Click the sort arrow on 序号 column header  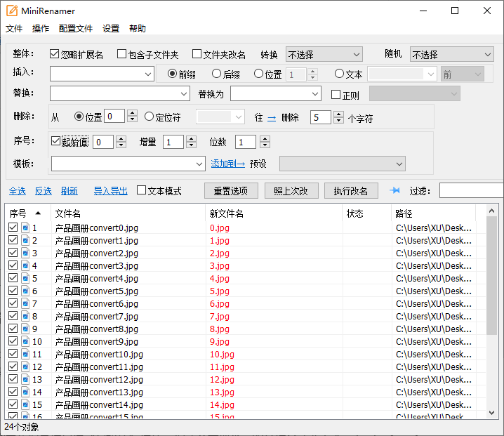(38, 213)
